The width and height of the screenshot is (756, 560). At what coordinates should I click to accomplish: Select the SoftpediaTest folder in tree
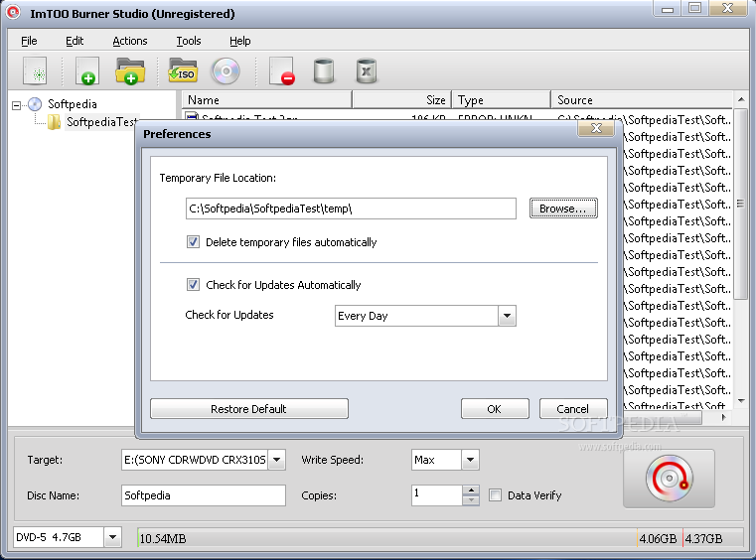tap(93, 122)
